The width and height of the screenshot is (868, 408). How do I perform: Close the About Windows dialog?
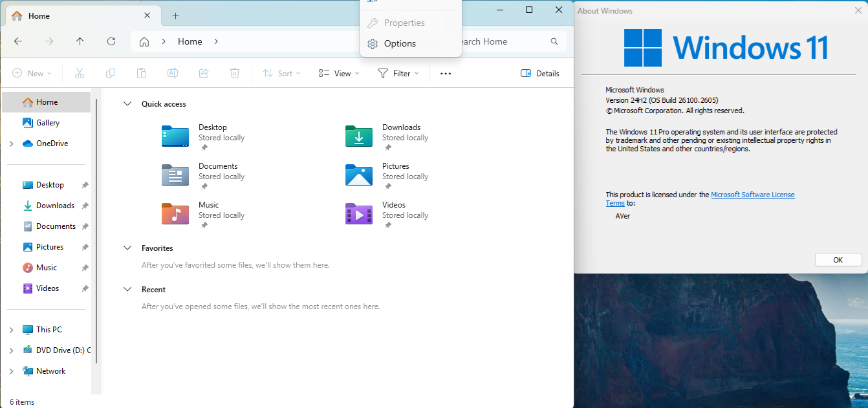click(858, 10)
